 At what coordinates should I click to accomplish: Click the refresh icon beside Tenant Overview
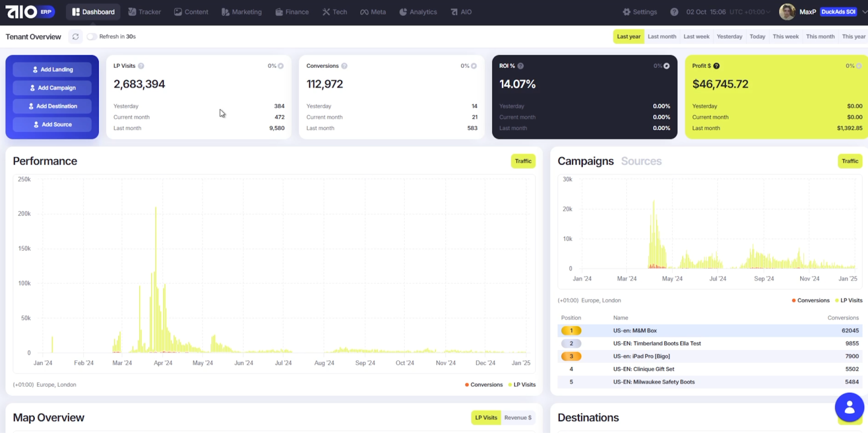click(x=75, y=37)
